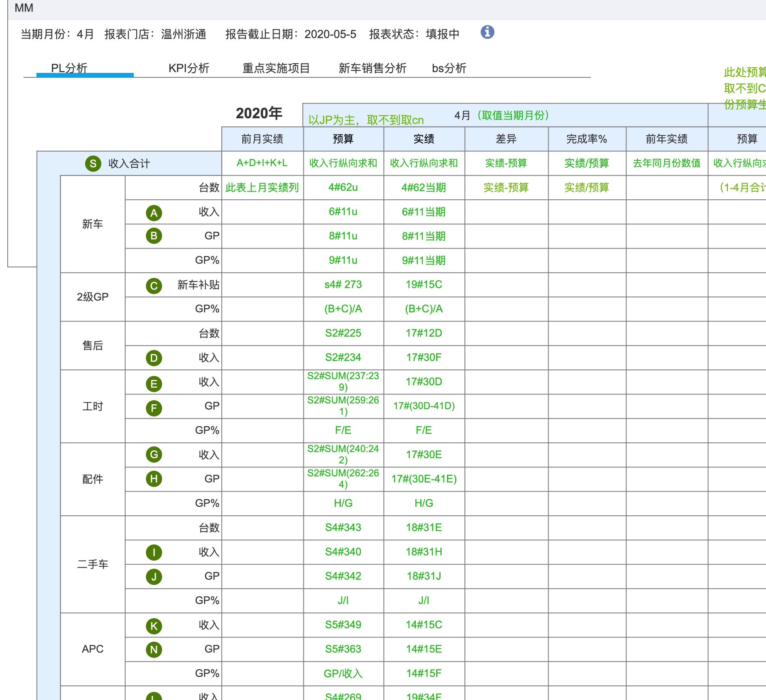Click the 收入合计 row label

coord(129,164)
